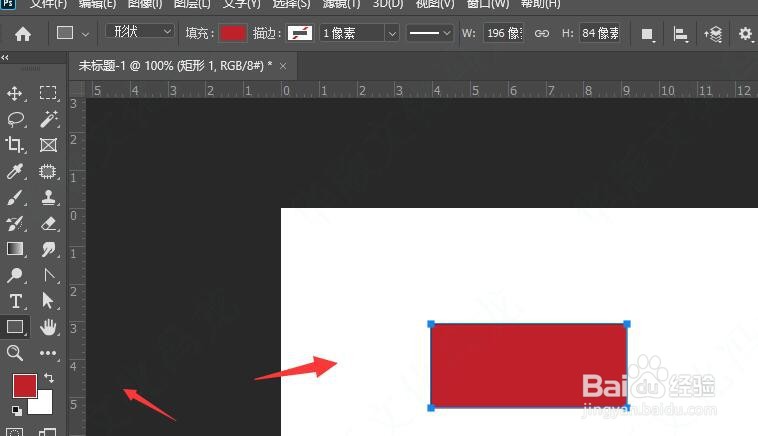Click the bottom-left anchor of the rectangle
The image size is (758, 436).
(431, 408)
